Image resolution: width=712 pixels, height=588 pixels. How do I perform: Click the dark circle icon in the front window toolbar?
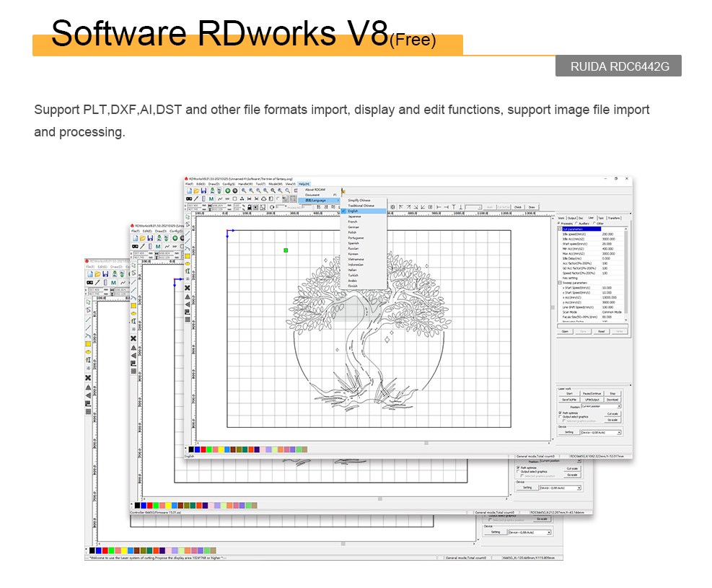tap(235, 190)
